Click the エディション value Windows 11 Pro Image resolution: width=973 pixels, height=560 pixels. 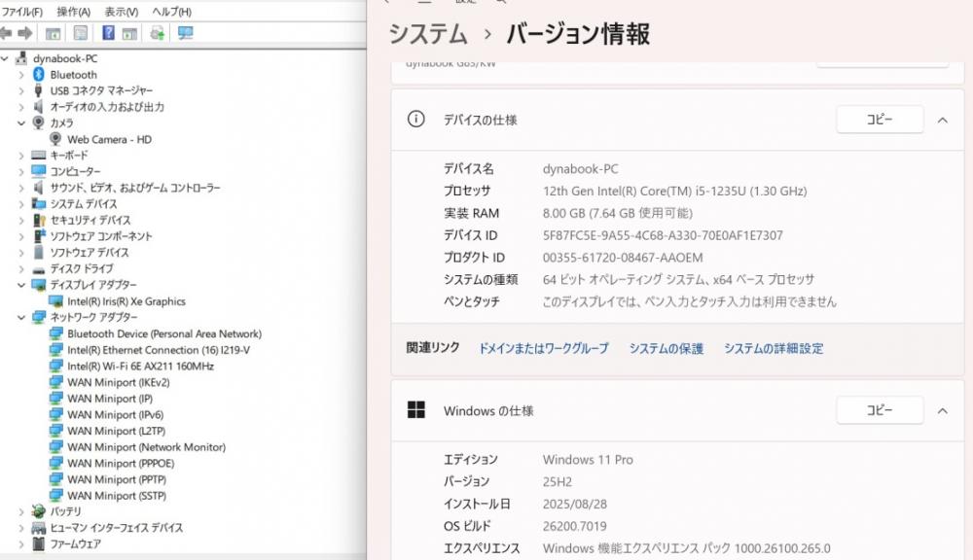click(588, 460)
